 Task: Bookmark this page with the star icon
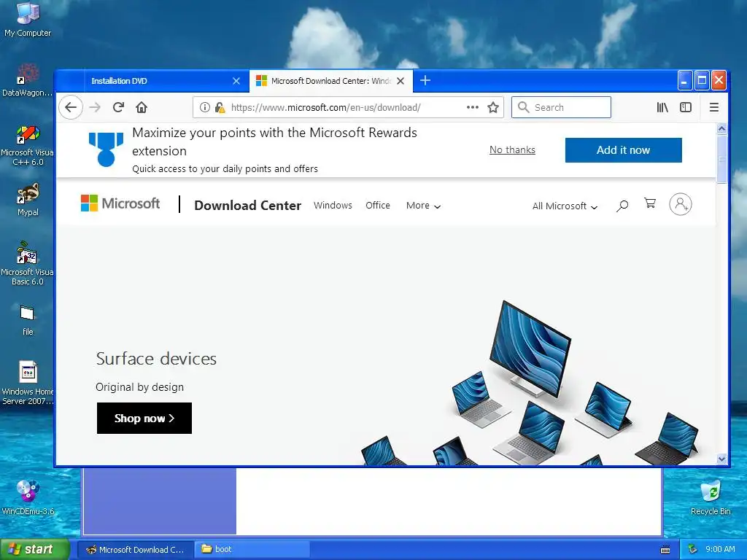tap(493, 107)
